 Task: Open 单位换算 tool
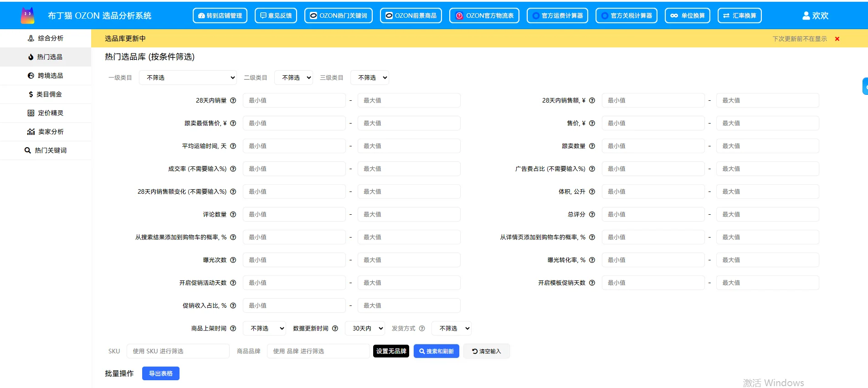(688, 16)
